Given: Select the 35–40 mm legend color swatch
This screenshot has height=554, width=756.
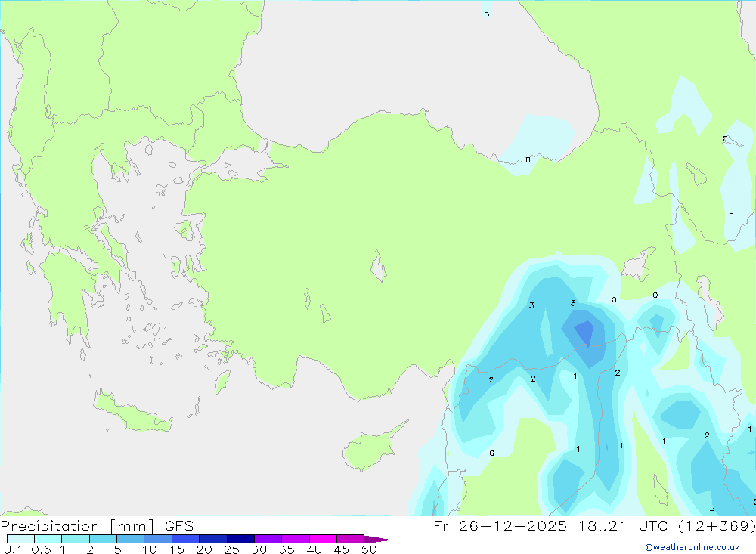Looking at the screenshot, I should tap(295, 539).
